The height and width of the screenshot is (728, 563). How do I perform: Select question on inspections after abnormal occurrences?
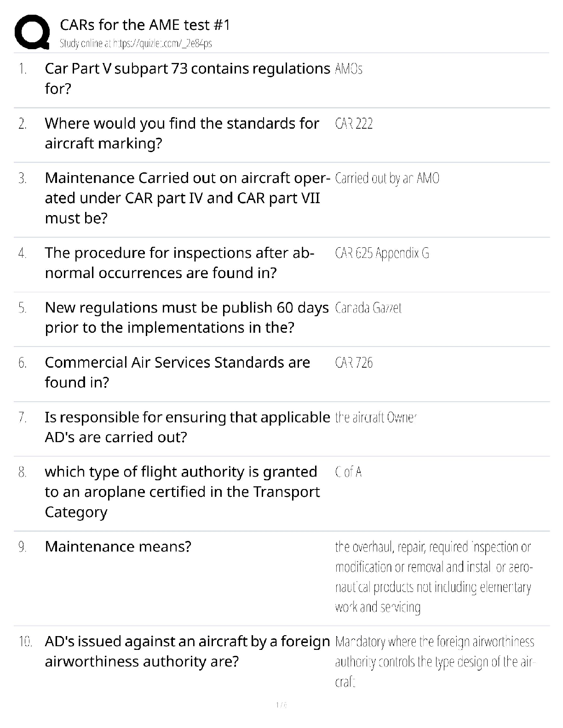tap(179, 262)
